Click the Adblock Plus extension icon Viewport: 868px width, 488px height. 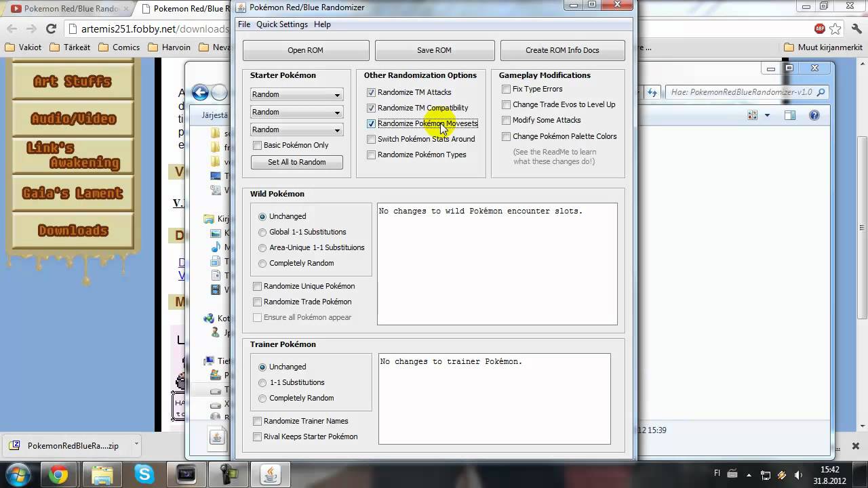820,29
